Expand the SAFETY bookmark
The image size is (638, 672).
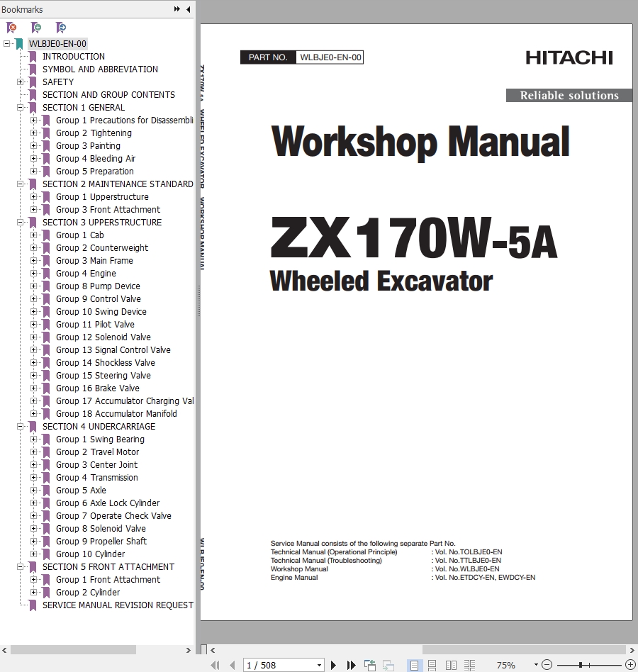tap(20, 82)
